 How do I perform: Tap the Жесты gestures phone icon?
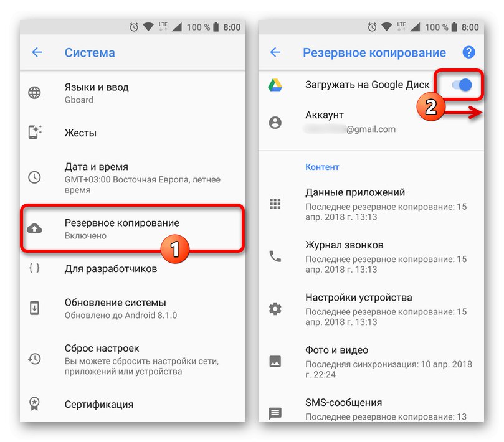[x=35, y=133]
